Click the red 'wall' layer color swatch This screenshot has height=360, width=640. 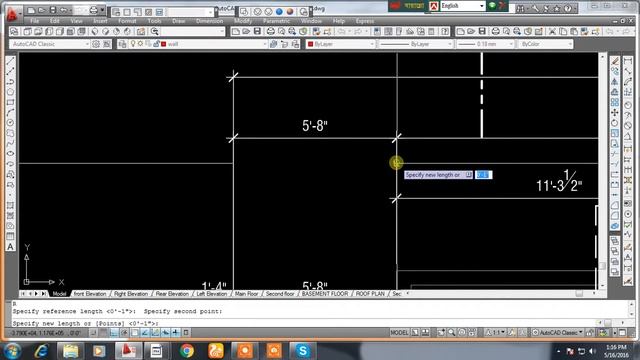pos(164,44)
